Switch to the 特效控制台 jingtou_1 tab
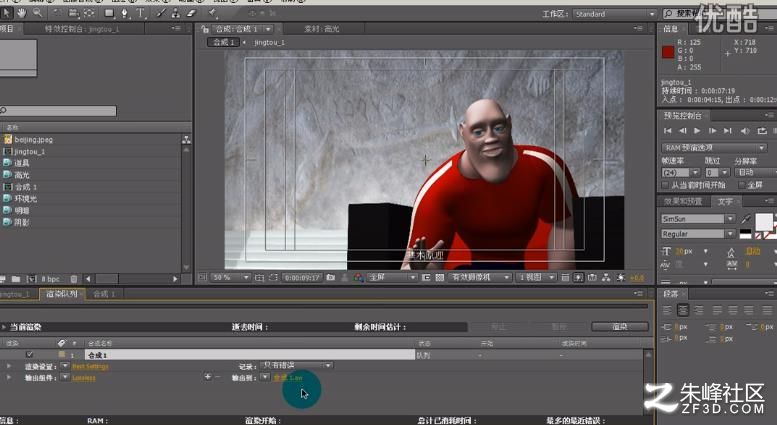 tap(82, 29)
